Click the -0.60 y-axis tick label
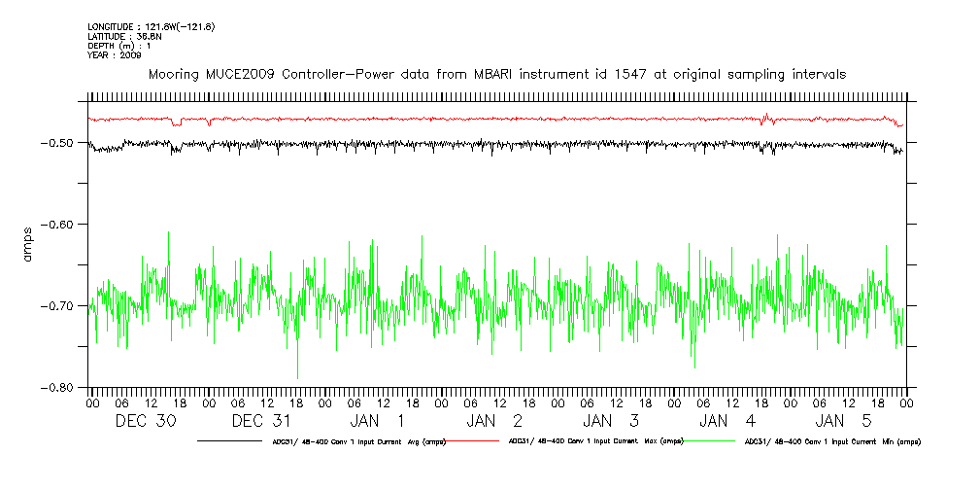The height and width of the screenshot is (490, 980). coord(61,225)
